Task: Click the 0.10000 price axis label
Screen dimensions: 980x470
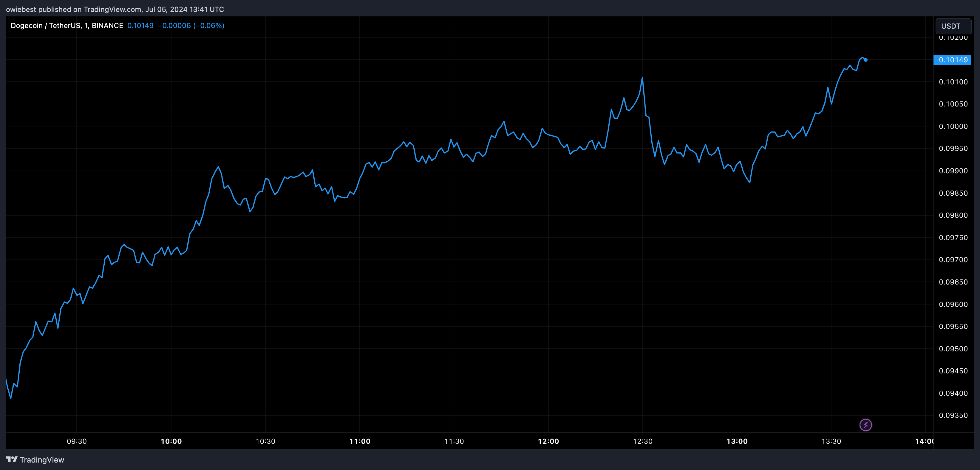Action: click(x=953, y=126)
